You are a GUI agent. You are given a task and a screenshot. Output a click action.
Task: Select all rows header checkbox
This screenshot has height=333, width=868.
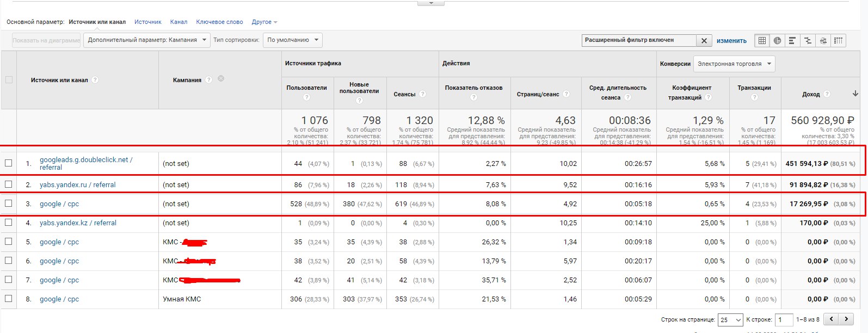point(9,80)
